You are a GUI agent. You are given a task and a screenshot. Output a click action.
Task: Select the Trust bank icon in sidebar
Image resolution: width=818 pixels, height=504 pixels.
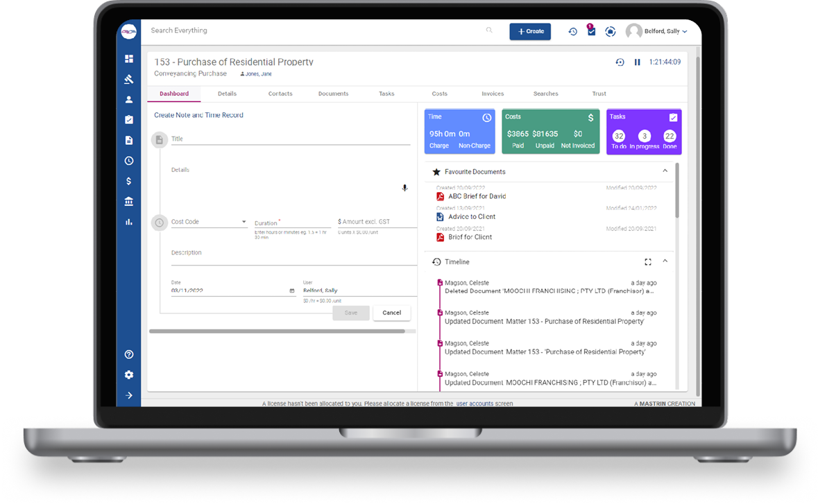click(129, 201)
